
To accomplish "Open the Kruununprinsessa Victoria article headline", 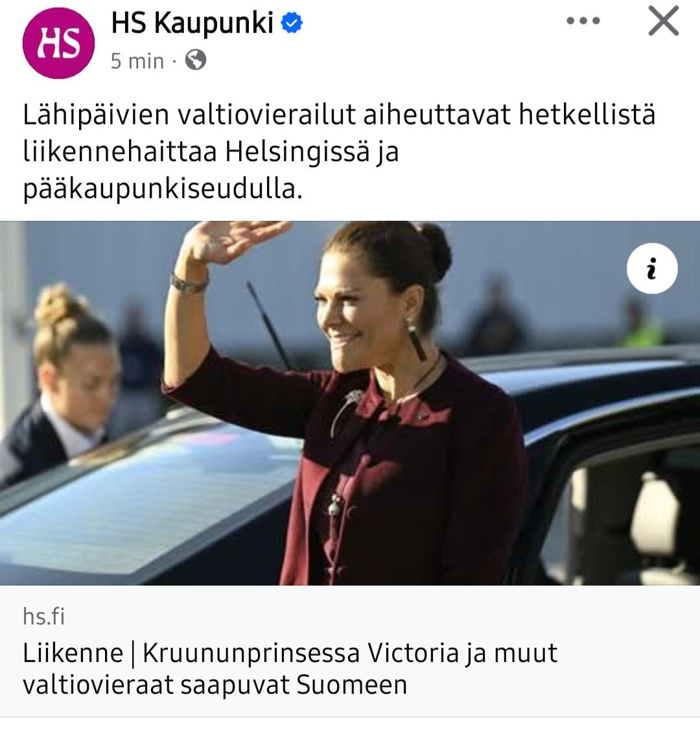I will (290, 668).
